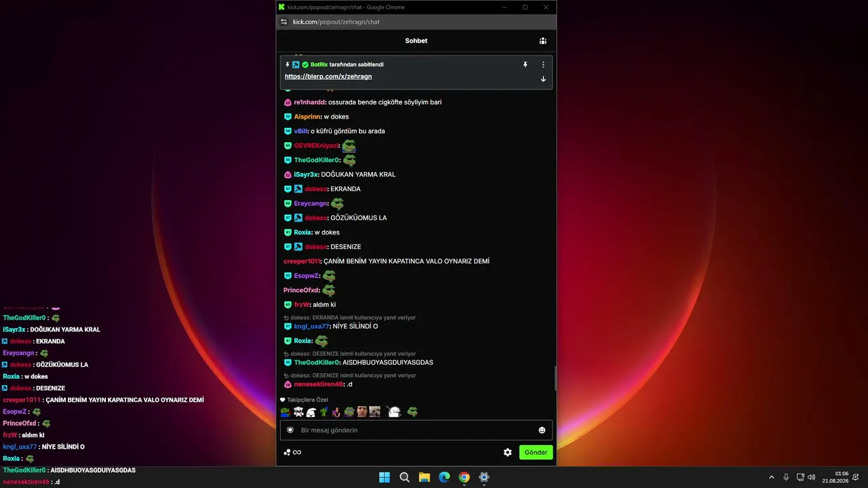Screen dimensions: 868x488
Task: Click the shield badge icon in message box
Action: tap(290, 430)
